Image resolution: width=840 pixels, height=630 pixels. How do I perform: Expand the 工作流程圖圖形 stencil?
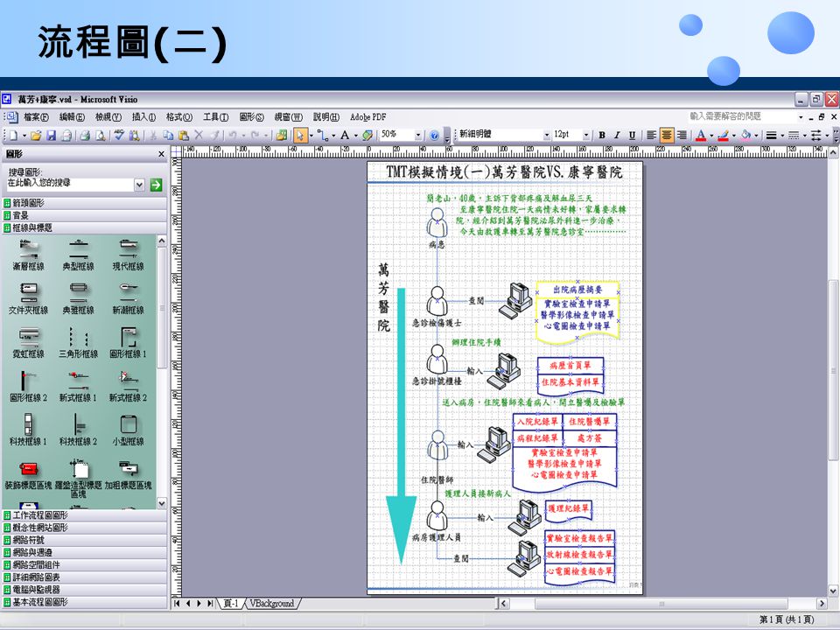[x=85, y=515]
